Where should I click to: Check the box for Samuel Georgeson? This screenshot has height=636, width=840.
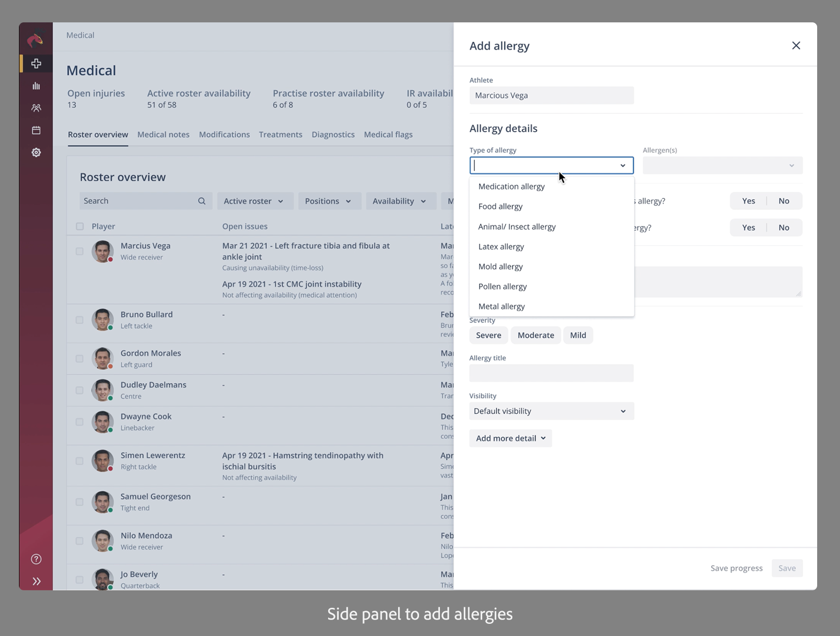click(80, 502)
